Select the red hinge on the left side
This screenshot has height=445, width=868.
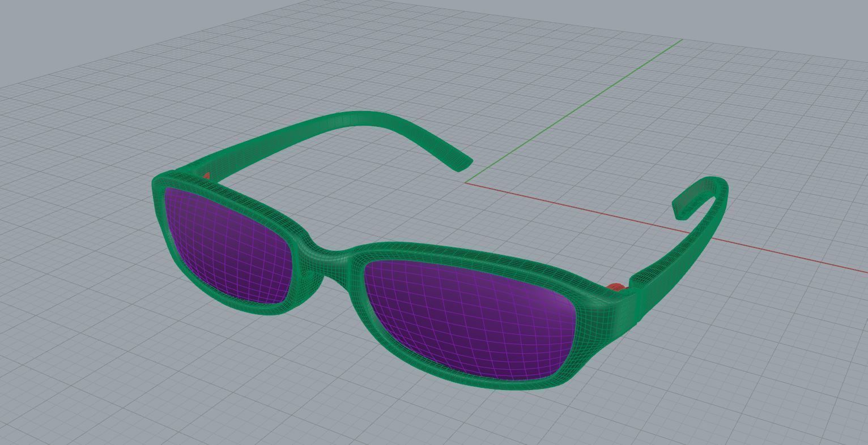207,176
